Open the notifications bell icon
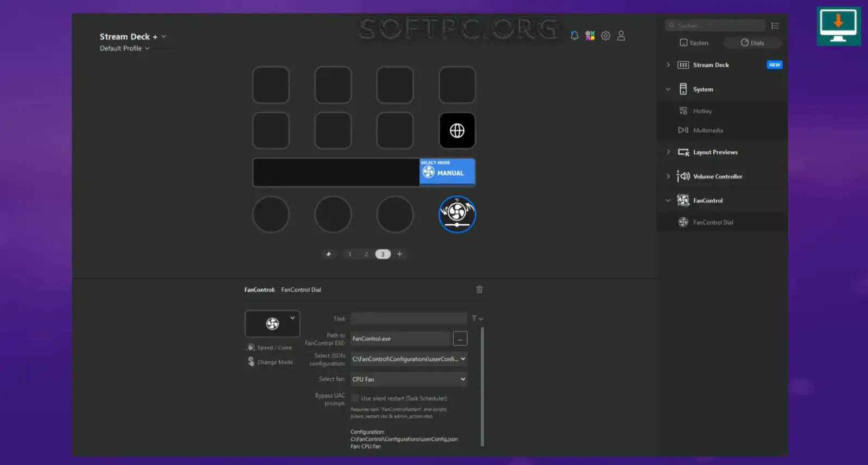Viewport: 868px width, 465px height. 575,36
